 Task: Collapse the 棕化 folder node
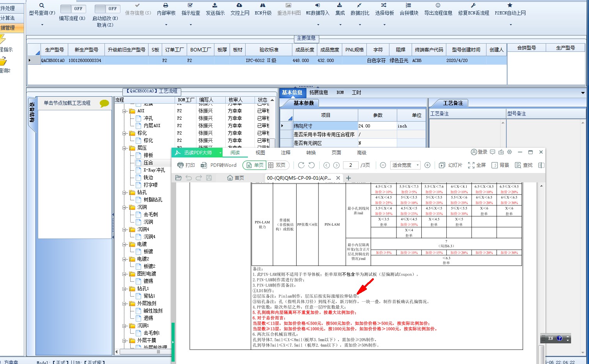coord(124,133)
